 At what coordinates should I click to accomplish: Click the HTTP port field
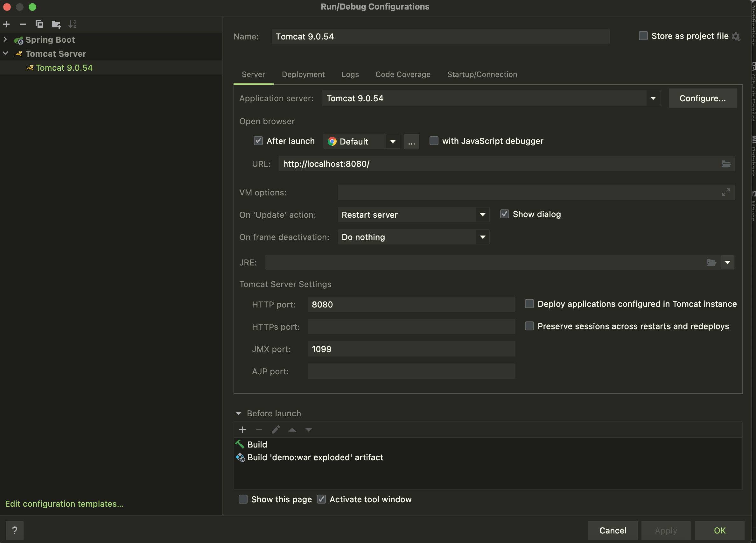(x=411, y=304)
